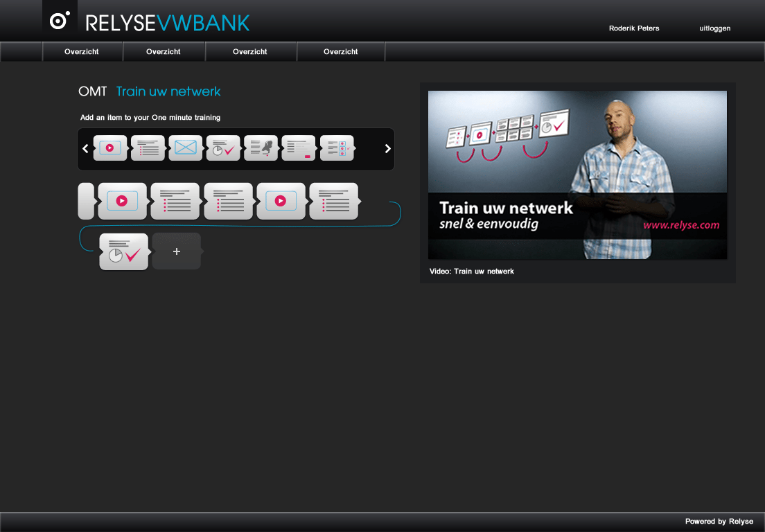The width and height of the screenshot is (765, 532).
Task: Open the Roderik Peters user profile
Action: (x=634, y=28)
